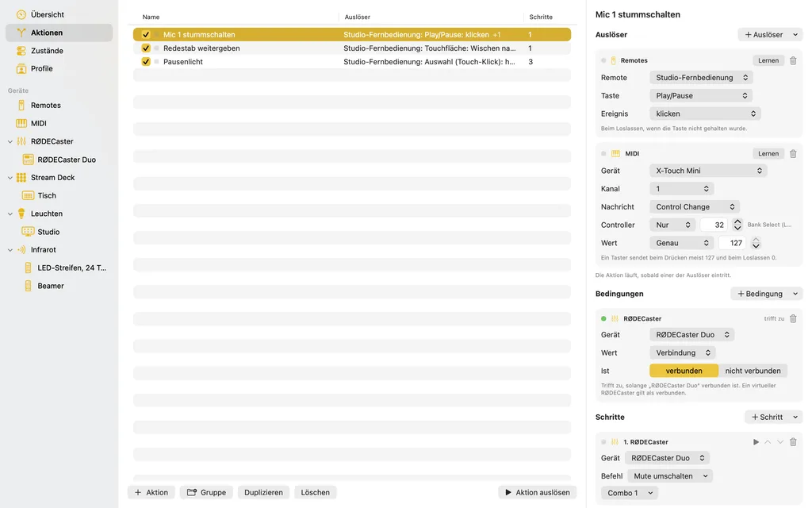This screenshot has width=812, height=508.
Task: Click the Wert field showing 127
Action: click(x=732, y=243)
